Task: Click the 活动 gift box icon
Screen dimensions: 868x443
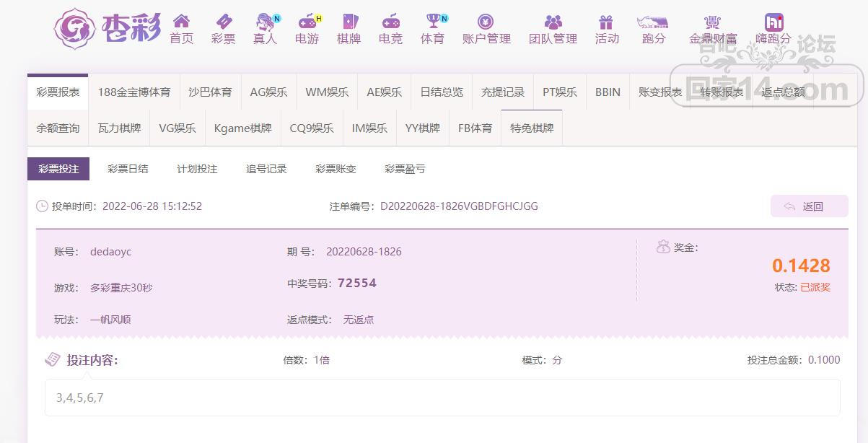Action: click(x=607, y=22)
